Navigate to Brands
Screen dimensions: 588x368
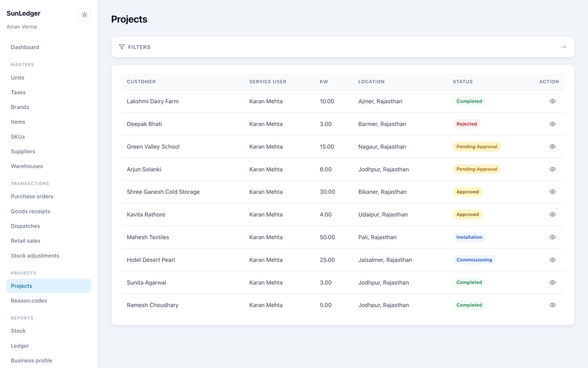(x=49, y=107)
